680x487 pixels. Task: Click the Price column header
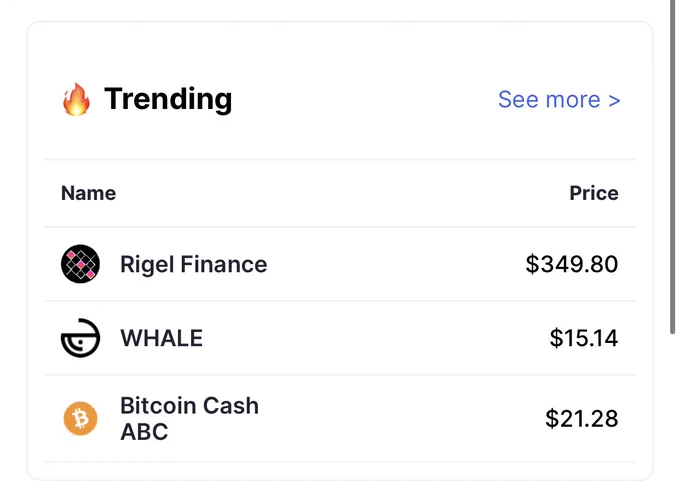(594, 193)
